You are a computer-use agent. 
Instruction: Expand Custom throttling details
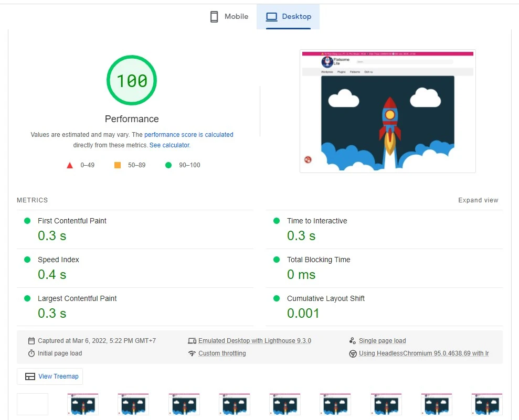222,353
